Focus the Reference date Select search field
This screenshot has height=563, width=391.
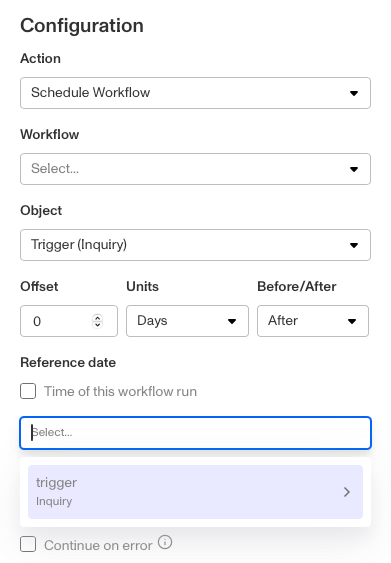195,433
